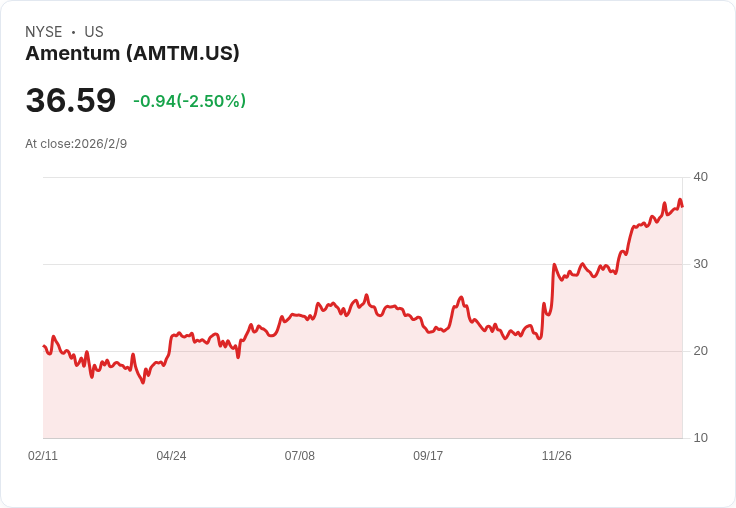This screenshot has width=736, height=508.
Task: Click the 30 y-axis label
Action: pyautogui.click(x=700, y=264)
